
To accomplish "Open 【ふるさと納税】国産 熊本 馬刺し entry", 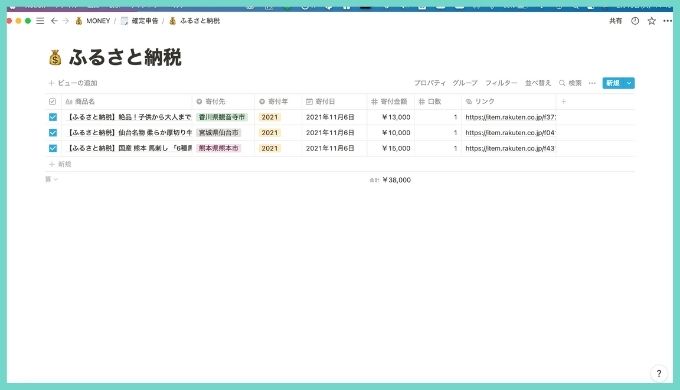I will (x=129, y=148).
